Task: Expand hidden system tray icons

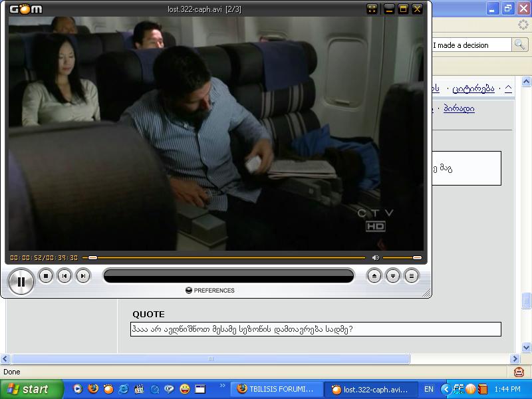Action: (446, 389)
